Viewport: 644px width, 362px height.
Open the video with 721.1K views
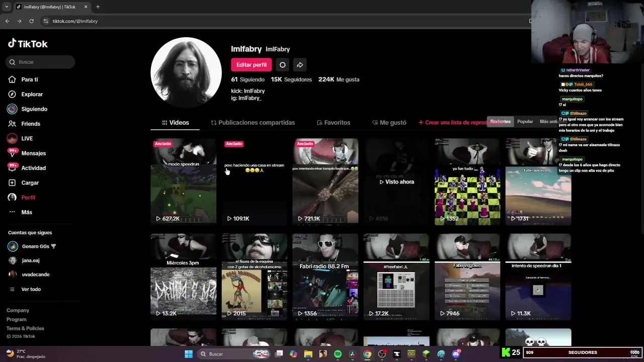(325, 182)
